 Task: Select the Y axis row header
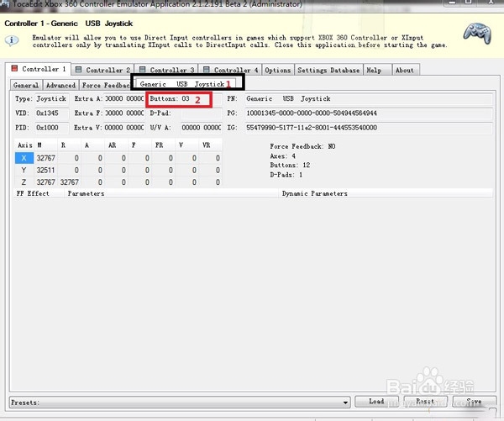pyautogui.click(x=24, y=170)
